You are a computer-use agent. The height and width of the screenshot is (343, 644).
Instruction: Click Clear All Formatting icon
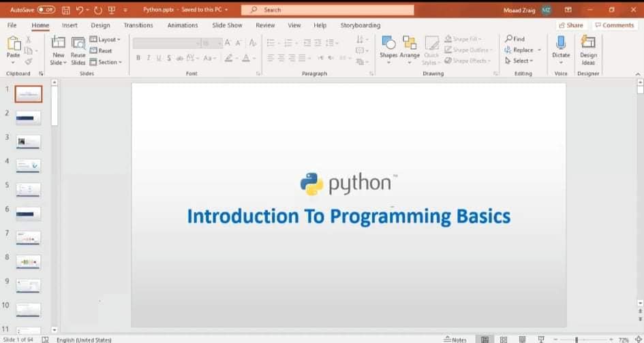[253, 43]
